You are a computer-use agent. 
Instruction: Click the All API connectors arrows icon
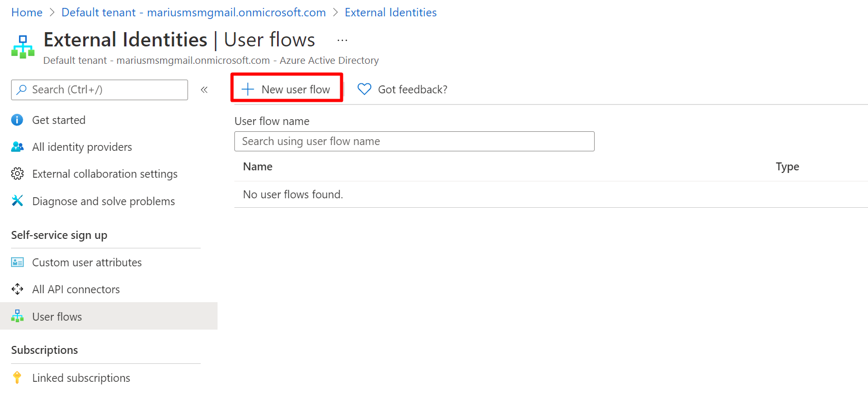(17, 290)
